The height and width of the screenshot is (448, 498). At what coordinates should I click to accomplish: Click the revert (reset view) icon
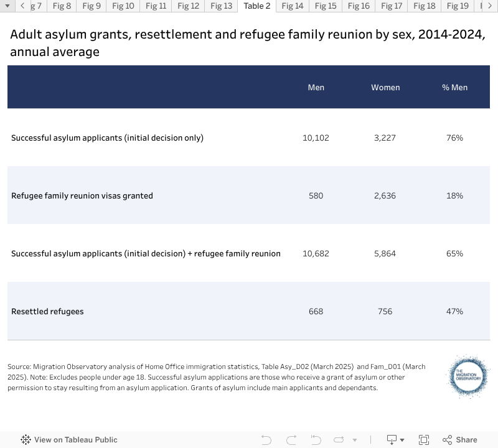pyautogui.click(x=316, y=440)
